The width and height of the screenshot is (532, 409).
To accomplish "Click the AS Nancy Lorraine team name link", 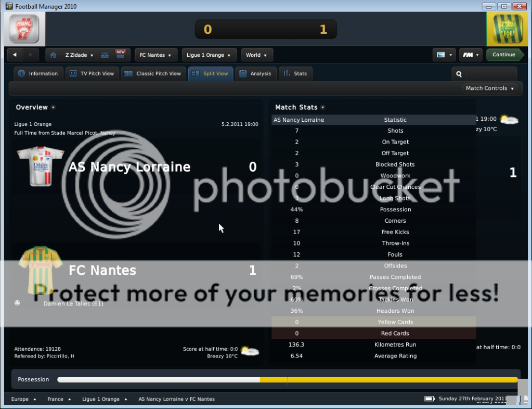I will click(x=129, y=167).
